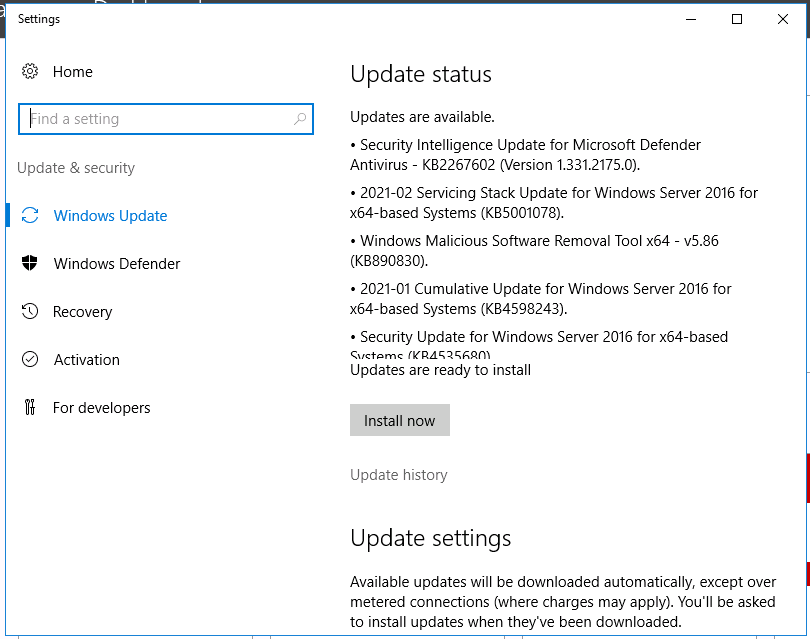
Task: Select the Malicious Software Removal Tool entry
Action: (534, 251)
